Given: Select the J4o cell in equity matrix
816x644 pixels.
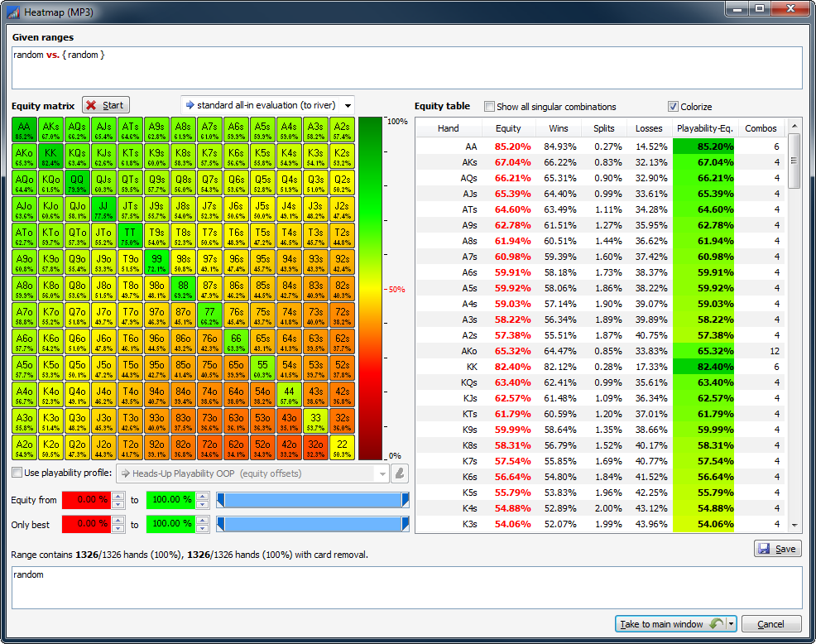Looking at the screenshot, I should tap(103, 394).
